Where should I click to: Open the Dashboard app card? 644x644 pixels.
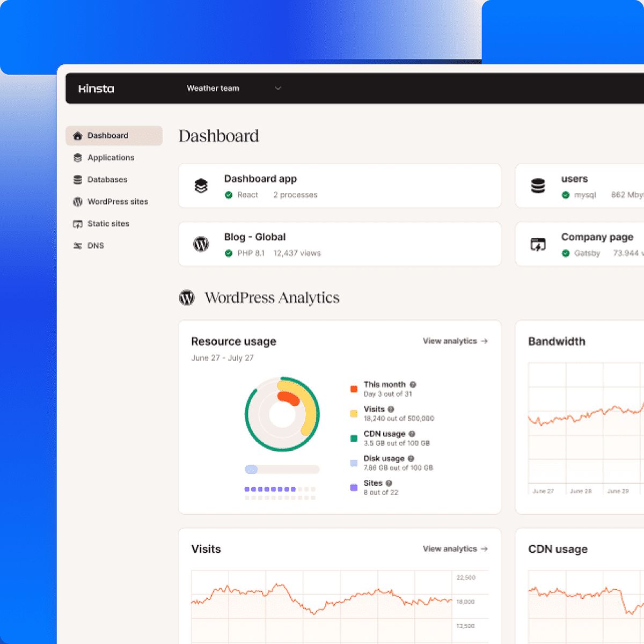pos(340,186)
